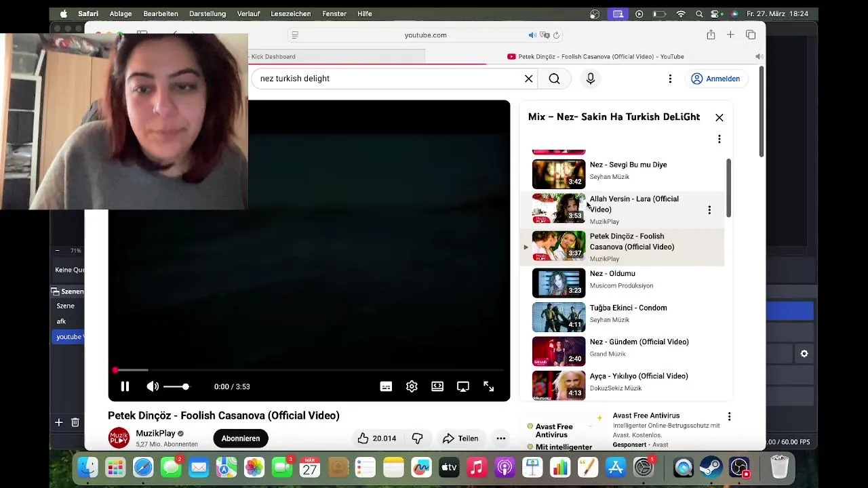The height and width of the screenshot is (488, 868).
Task: Click the Wi-Fi icon in menu bar
Action: coord(681,14)
